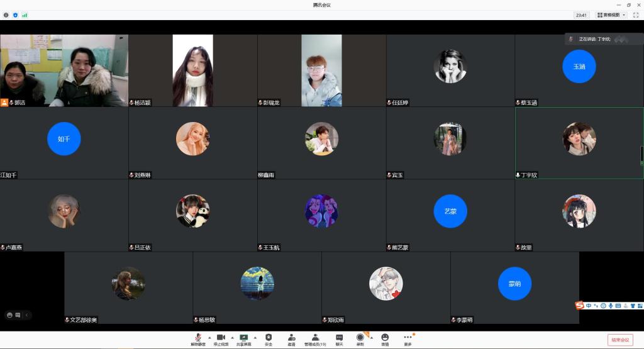Viewport: 644px width, 349px height.
Task: Unmute the microphone (解除静音)
Action: (197, 338)
